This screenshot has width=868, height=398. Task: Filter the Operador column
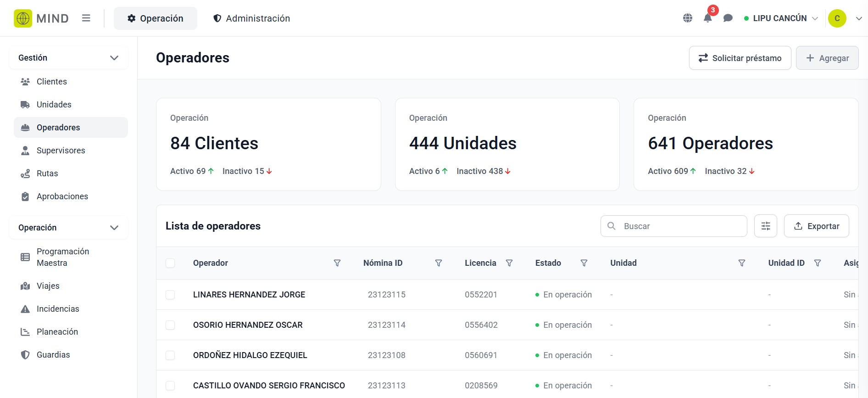tap(337, 263)
